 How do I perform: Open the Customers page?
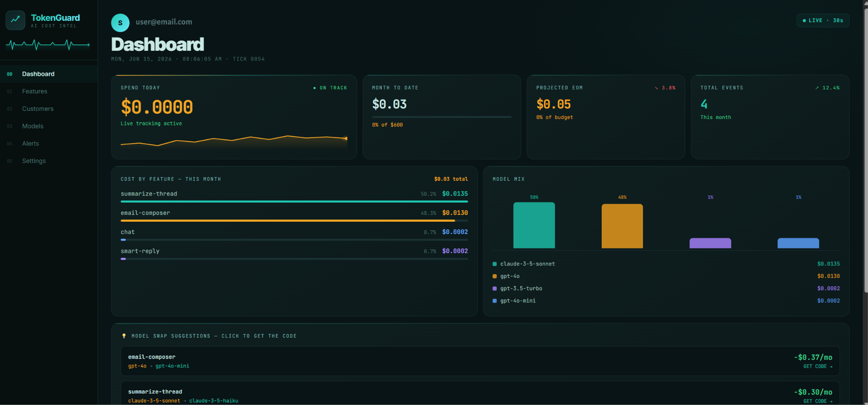(x=49, y=109)
